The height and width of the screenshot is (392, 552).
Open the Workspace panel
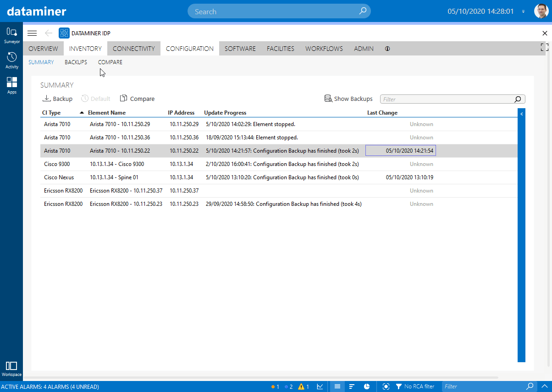click(x=11, y=369)
